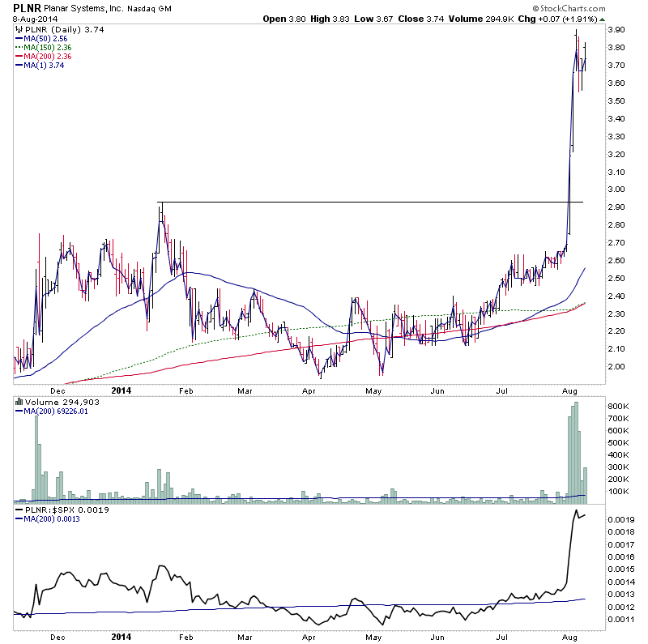Click the Volume 294.9K header value
Screen dimensions: 648x644
(x=482, y=19)
